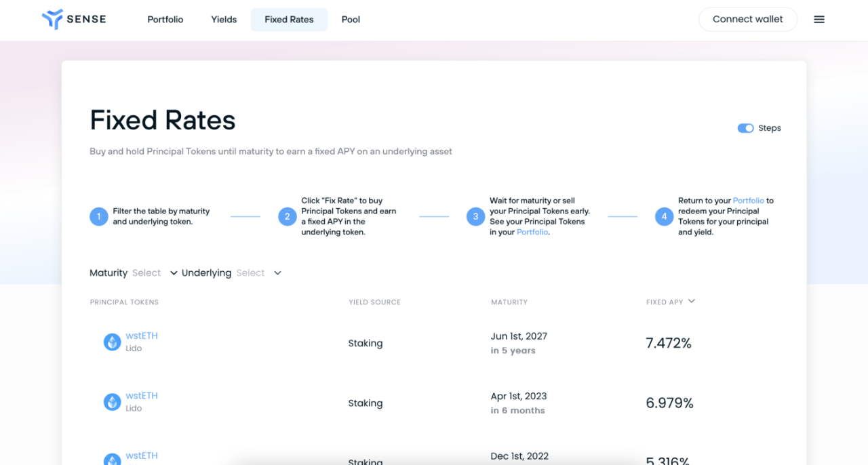This screenshot has height=465, width=868.
Task: Go to the Portfolio tab
Action: 165,20
